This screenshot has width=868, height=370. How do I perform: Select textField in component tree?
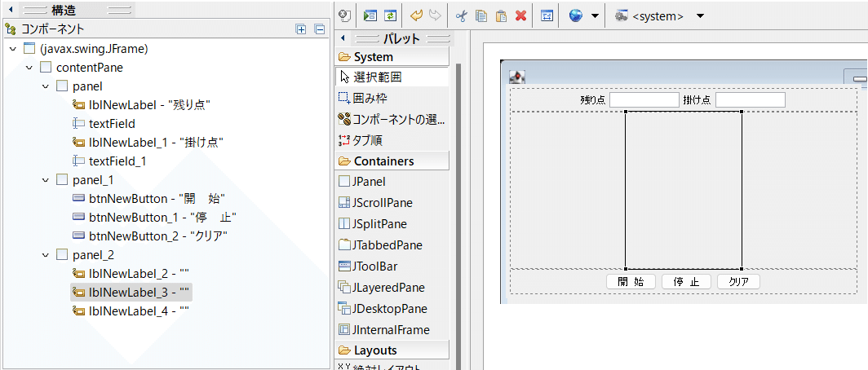tap(104, 124)
